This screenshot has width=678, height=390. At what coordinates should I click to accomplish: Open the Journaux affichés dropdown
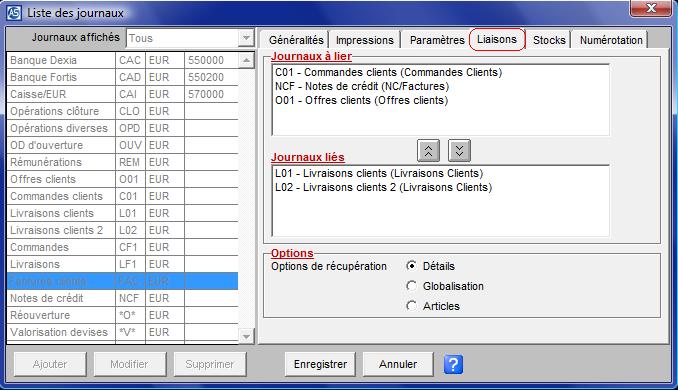(246, 38)
